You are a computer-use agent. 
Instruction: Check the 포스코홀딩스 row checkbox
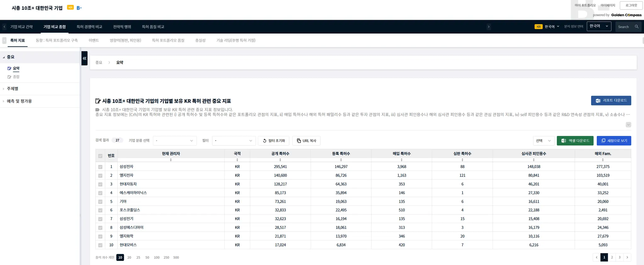point(100,210)
